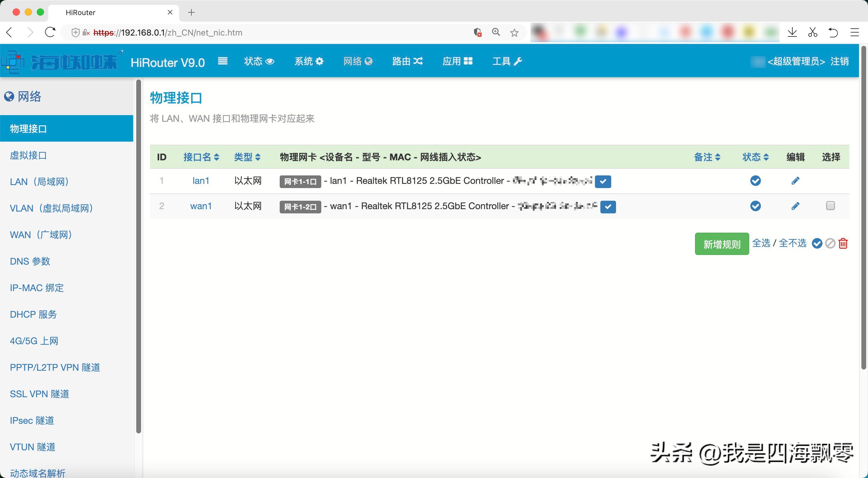Click the wan1 status check icon
The height and width of the screenshot is (478, 868).
756,206
